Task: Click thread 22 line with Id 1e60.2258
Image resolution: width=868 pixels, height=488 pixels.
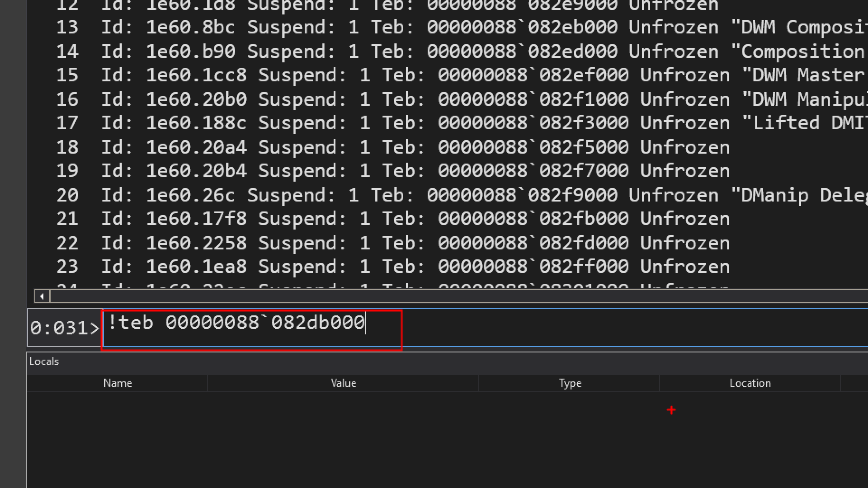Action: 392,243
